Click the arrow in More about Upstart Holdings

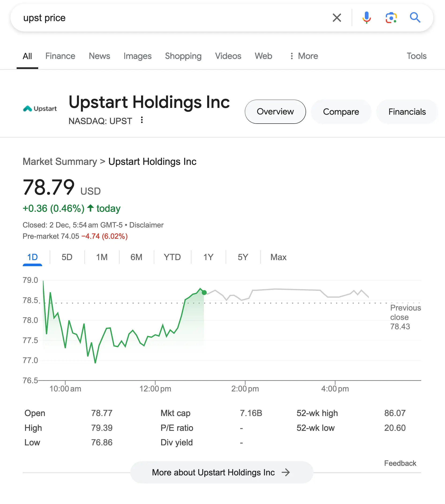tap(286, 472)
